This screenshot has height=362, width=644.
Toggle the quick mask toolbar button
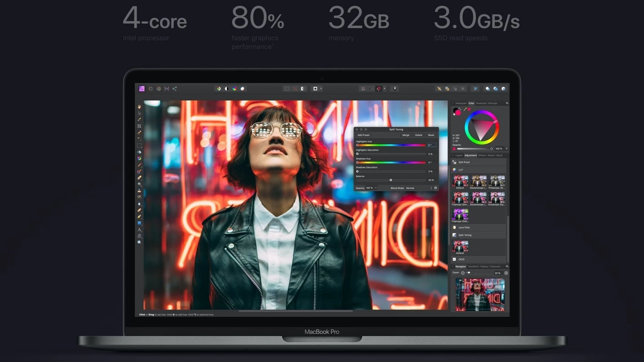pos(315,89)
